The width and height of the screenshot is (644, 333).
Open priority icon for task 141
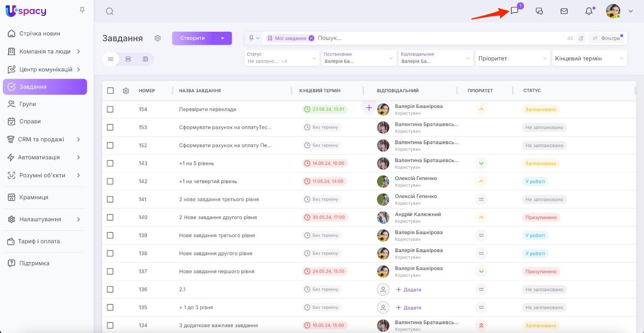point(481,199)
